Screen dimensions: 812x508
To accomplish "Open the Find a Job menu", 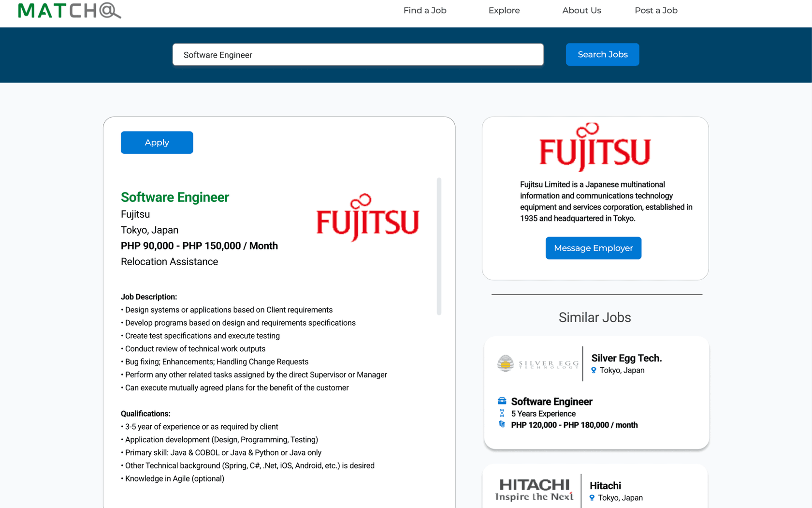I will [x=425, y=10].
